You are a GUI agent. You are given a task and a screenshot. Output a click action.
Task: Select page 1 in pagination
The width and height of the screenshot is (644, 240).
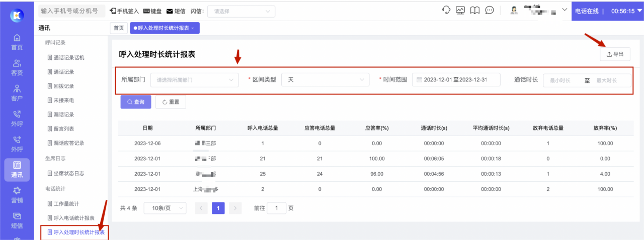[x=218, y=208]
